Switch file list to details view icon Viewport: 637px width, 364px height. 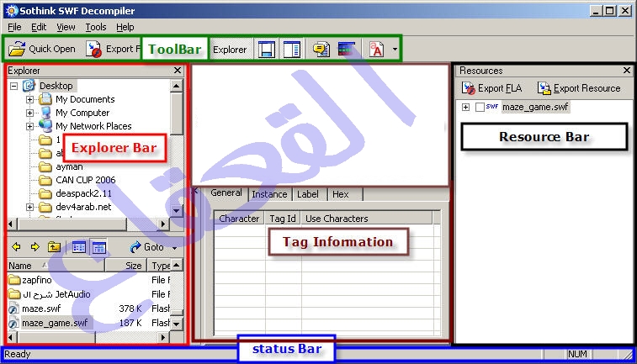(98, 247)
